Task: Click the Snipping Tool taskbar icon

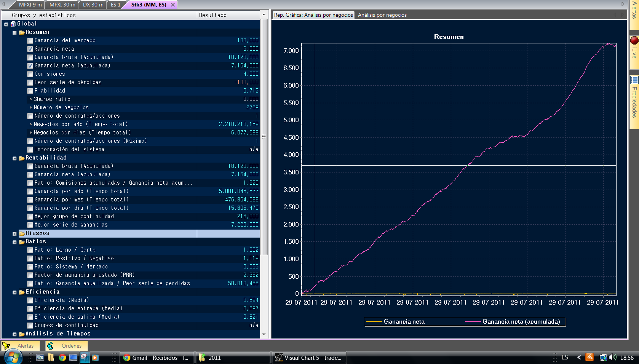Action: click(x=84, y=358)
